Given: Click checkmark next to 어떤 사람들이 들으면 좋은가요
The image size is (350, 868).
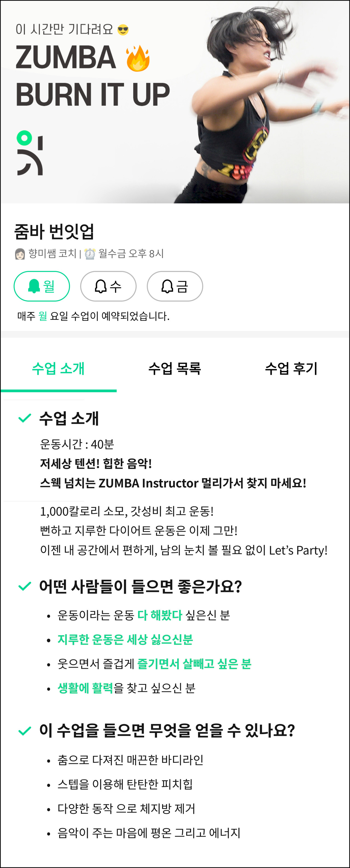Looking at the screenshot, I should point(25,586).
